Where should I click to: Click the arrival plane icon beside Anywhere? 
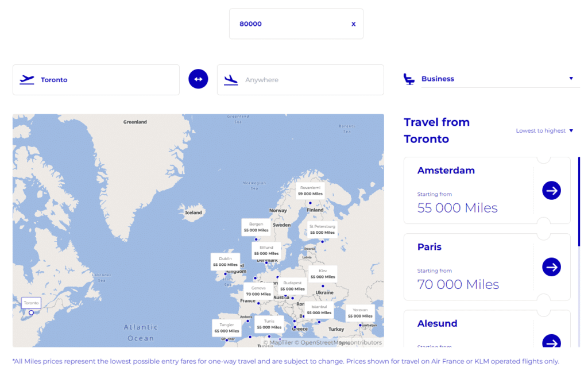pyautogui.click(x=230, y=80)
